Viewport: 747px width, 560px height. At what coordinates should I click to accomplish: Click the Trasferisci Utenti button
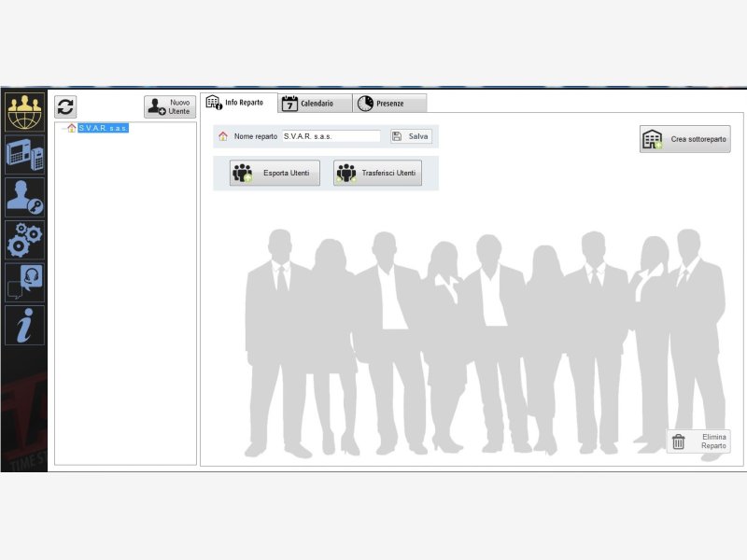[377, 173]
